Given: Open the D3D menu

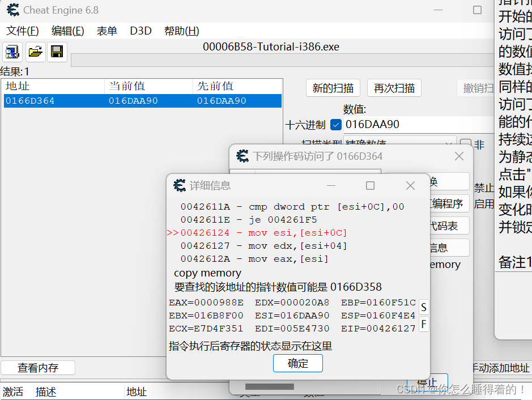Looking at the screenshot, I should coord(141,31).
